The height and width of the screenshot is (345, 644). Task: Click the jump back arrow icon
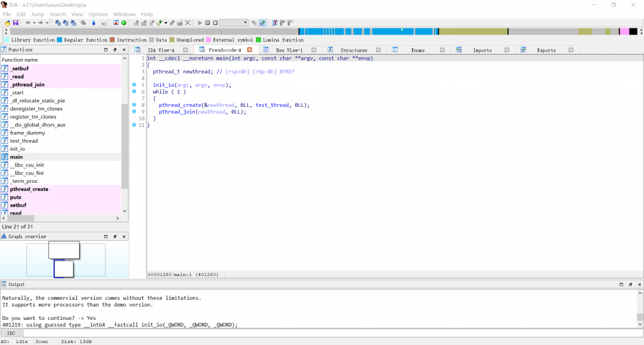click(x=28, y=23)
